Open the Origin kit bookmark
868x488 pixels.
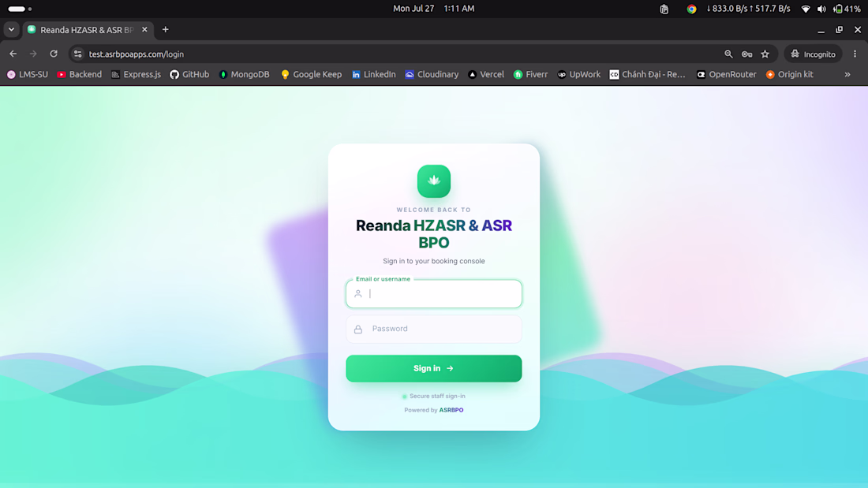789,74
